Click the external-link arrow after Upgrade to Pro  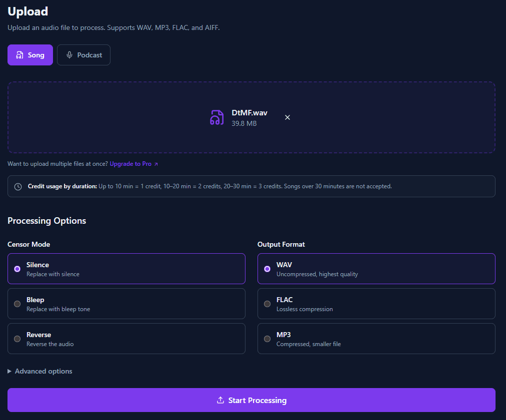click(x=156, y=163)
